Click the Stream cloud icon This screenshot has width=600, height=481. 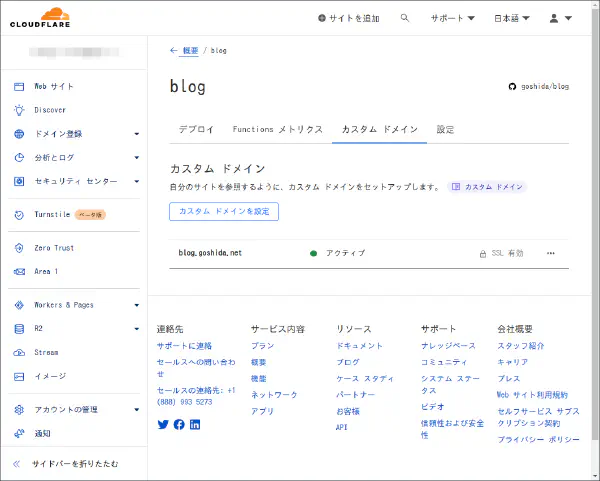(19, 352)
